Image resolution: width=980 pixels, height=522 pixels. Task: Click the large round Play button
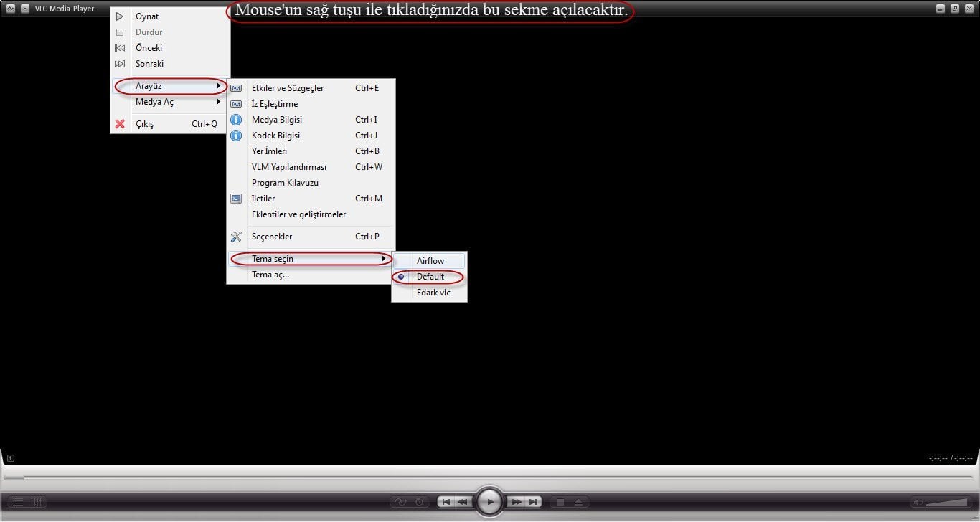click(x=490, y=502)
